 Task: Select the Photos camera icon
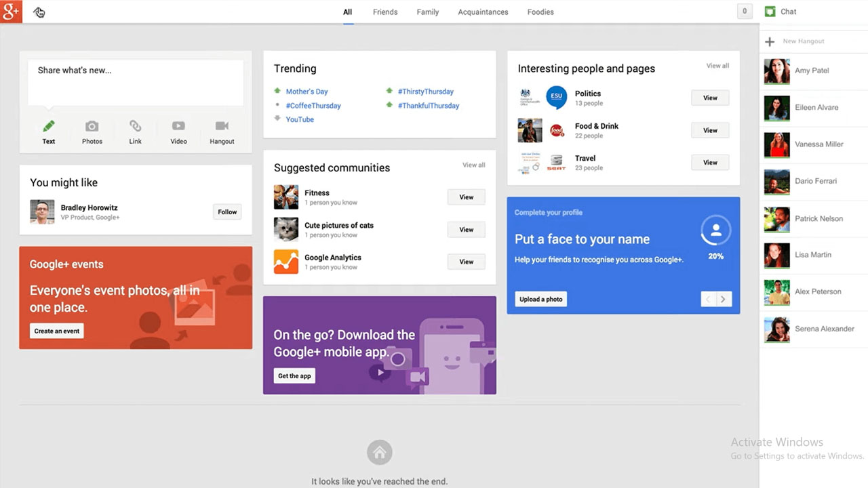[x=92, y=126]
